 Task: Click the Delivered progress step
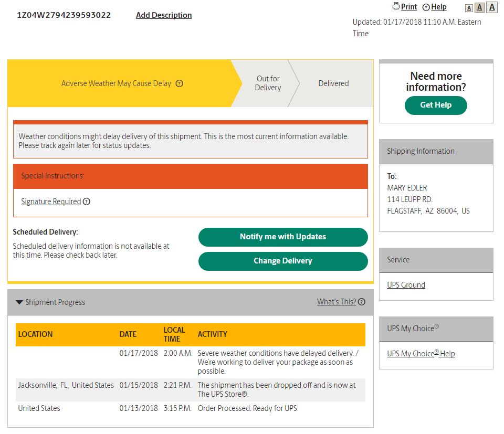click(x=333, y=83)
